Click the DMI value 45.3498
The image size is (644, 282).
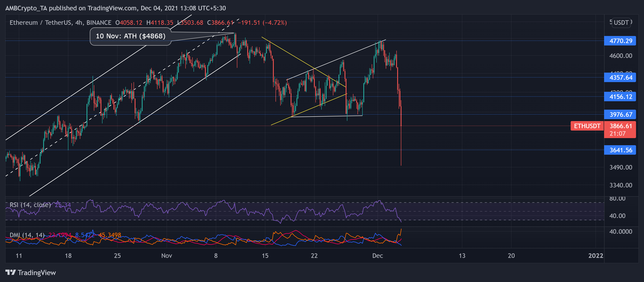tap(110, 235)
